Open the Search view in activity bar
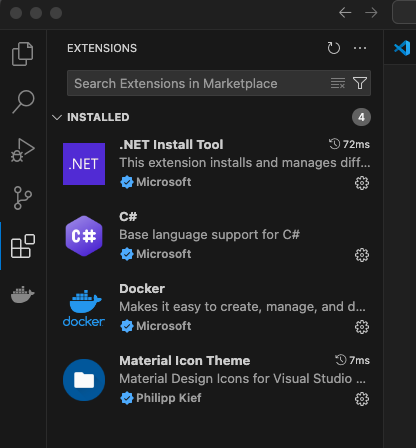This screenshot has height=448, width=416. pos(23,102)
